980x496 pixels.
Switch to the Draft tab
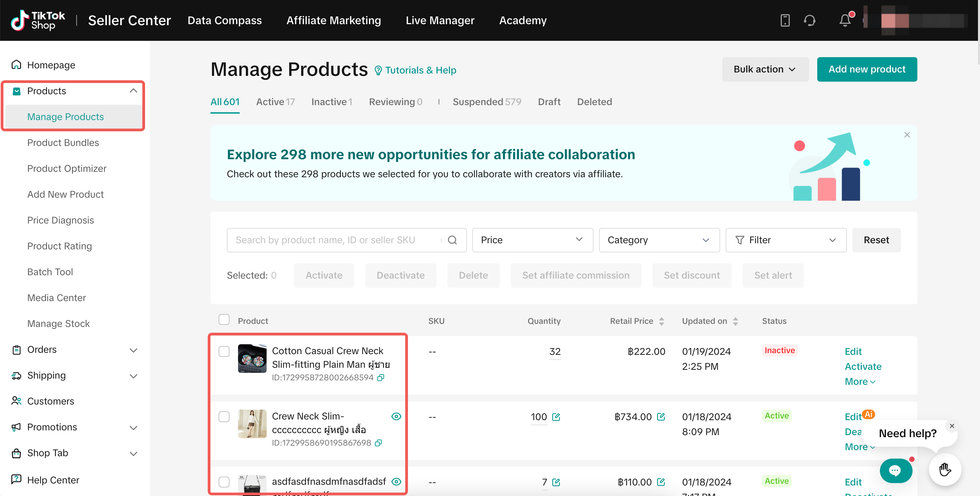(549, 102)
